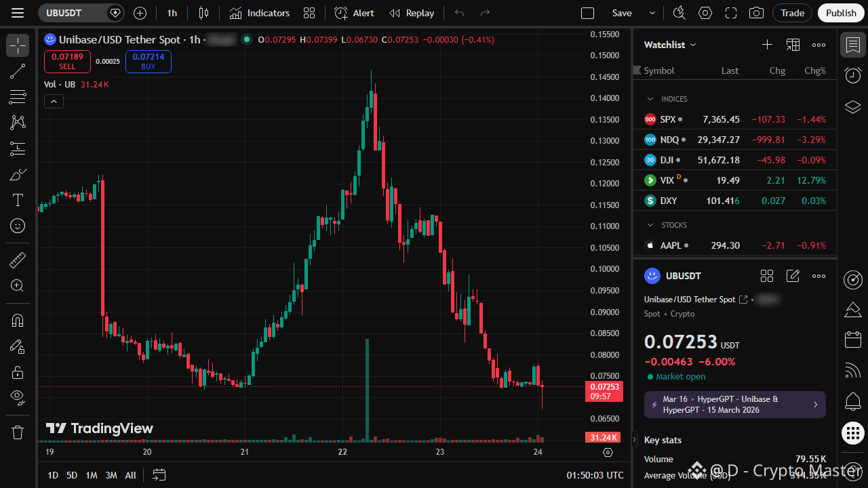The image size is (868, 488).
Task: Toggle stay in drawing mode
Action: (x=18, y=346)
